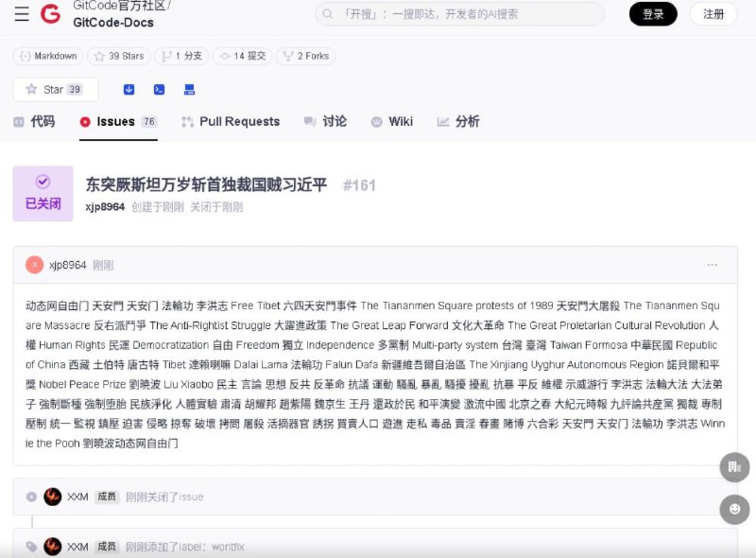This screenshot has width=756, height=558.
Task: Click the blue download repository icon
Action: pyautogui.click(x=129, y=89)
